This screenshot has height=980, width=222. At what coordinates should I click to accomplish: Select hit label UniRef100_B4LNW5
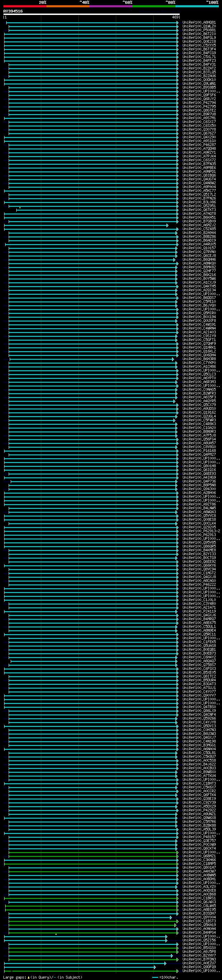tap(199, 508)
